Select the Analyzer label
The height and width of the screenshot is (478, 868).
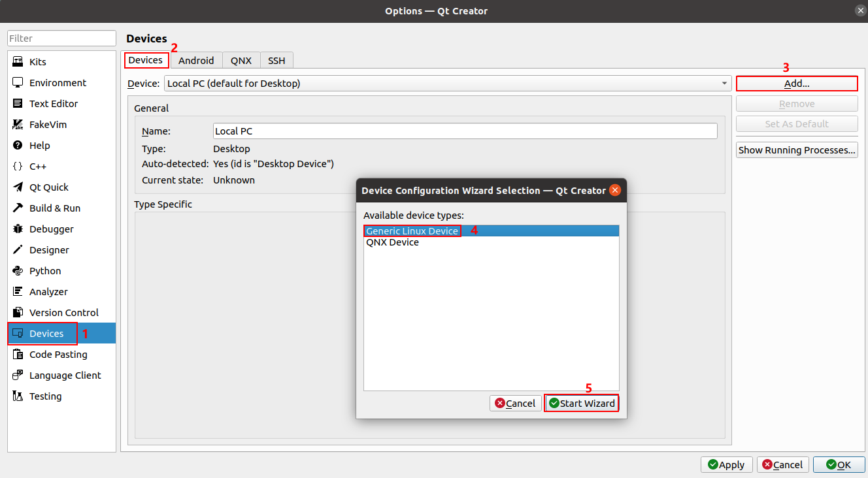(48, 292)
